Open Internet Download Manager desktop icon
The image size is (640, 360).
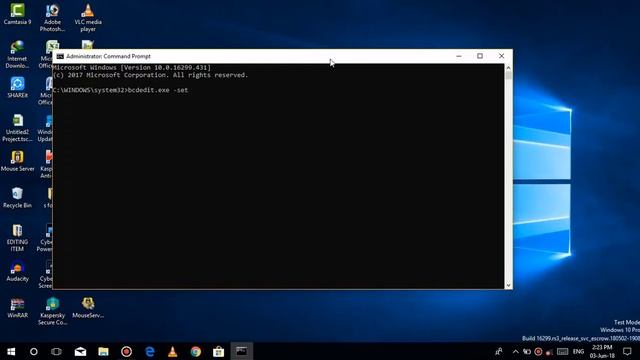point(17,54)
